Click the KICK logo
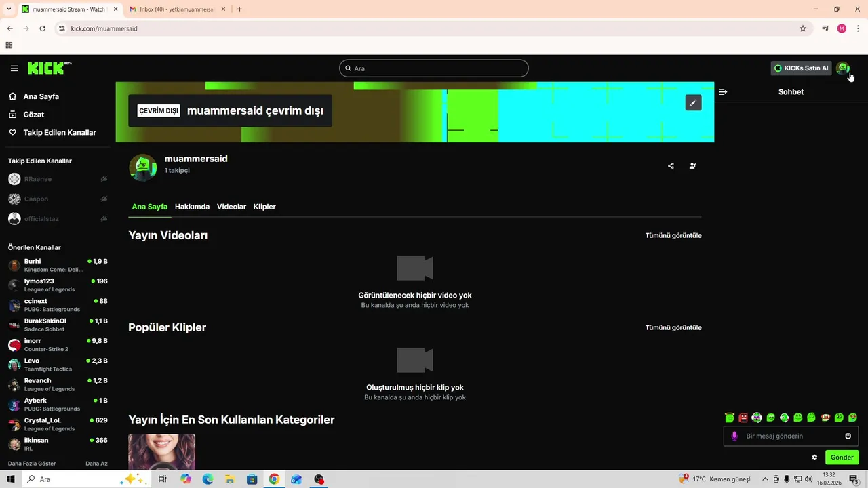Image resolution: width=868 pixels, height=488 pixels. (50, 68)
